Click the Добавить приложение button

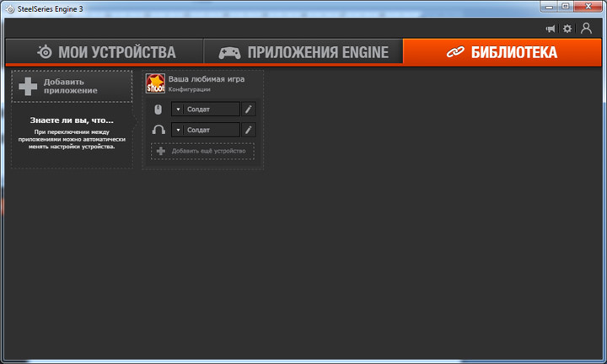point(72,86)
